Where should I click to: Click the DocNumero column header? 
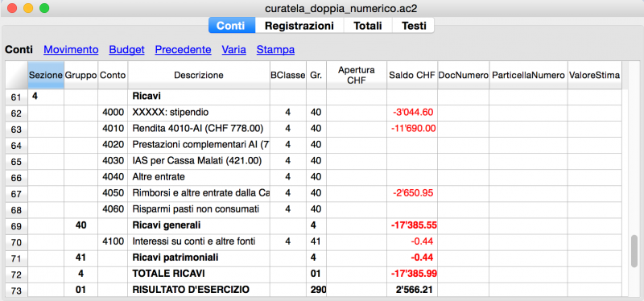(464, 75)
